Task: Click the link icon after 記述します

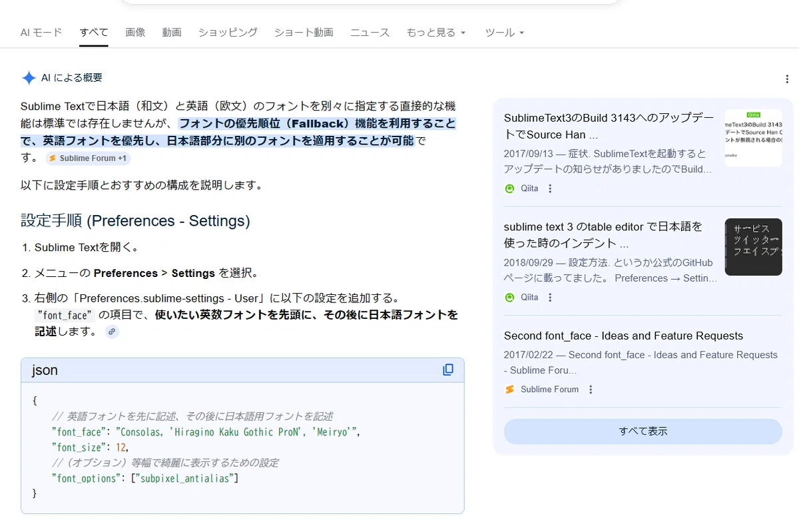Action: (x=112, y=332)
